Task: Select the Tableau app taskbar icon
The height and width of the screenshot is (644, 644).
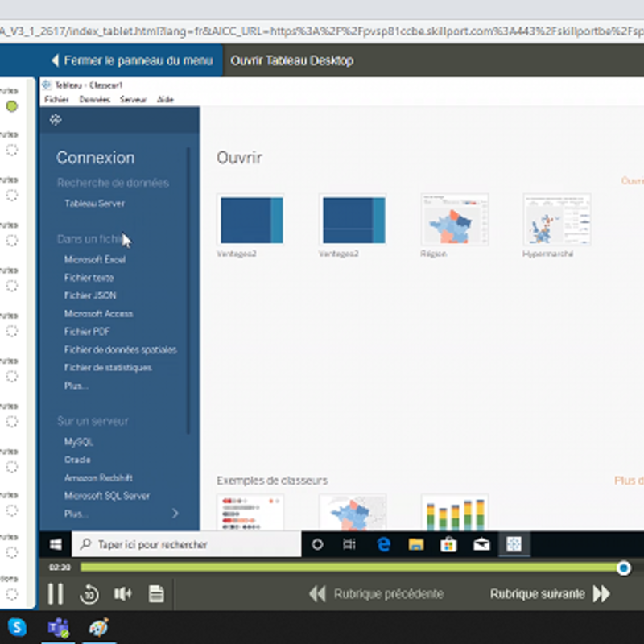Action: [514, 545]
